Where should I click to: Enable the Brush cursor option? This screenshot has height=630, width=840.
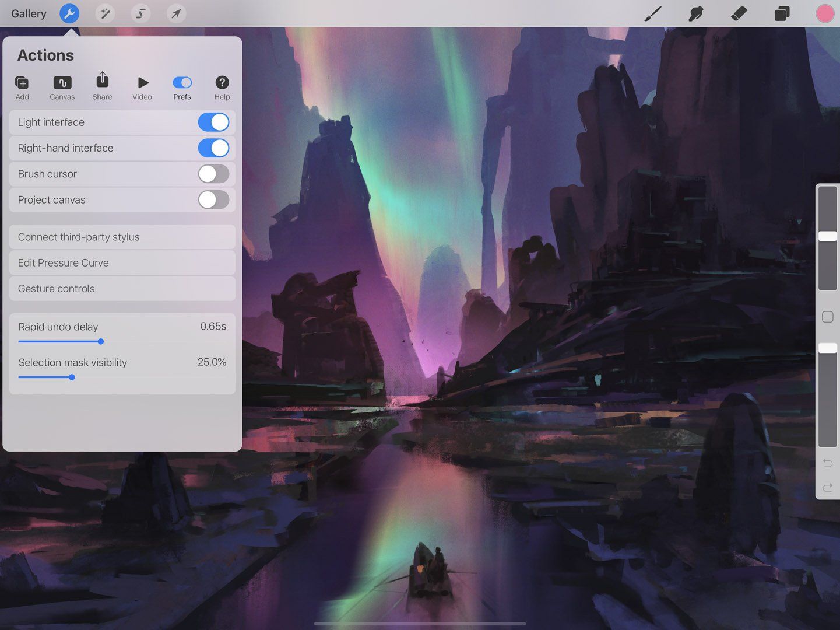pyautogui.click(x=213, y=174)
